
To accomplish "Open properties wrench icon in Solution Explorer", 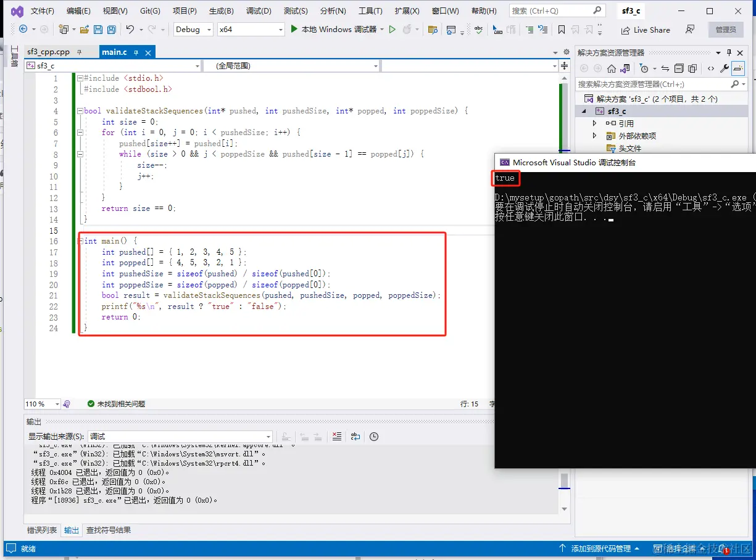I will click(x=725, y=68).
